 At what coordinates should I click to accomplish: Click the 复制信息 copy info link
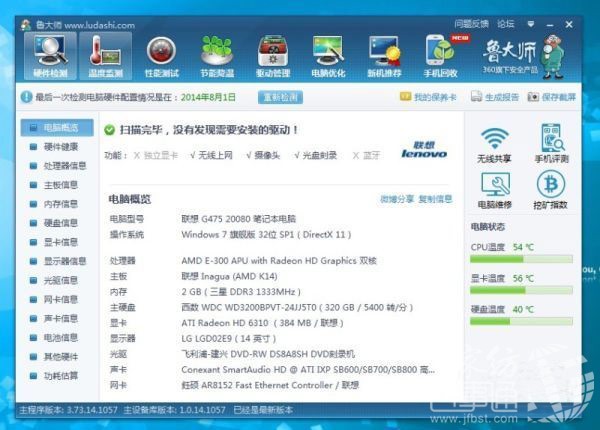435,199
